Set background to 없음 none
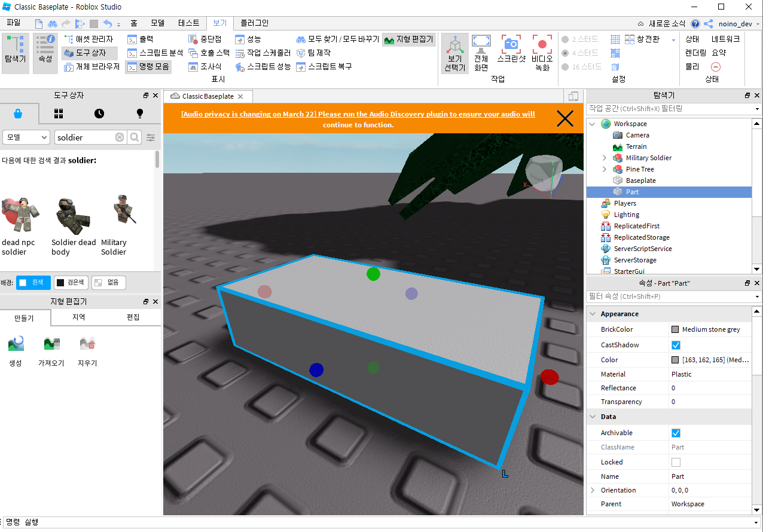The width and height of the screenshot is (763, 532). pyautogui.click(x=109, y=283)
